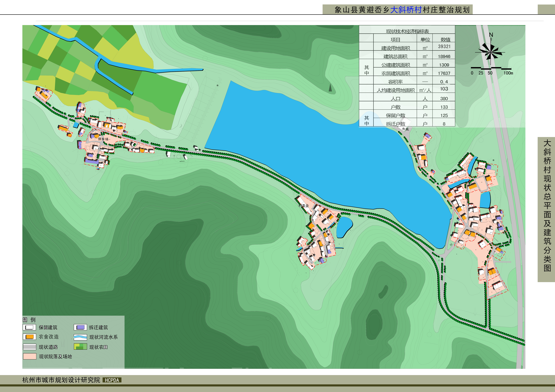Click the value 39321 in table

(x=444, y=46)
